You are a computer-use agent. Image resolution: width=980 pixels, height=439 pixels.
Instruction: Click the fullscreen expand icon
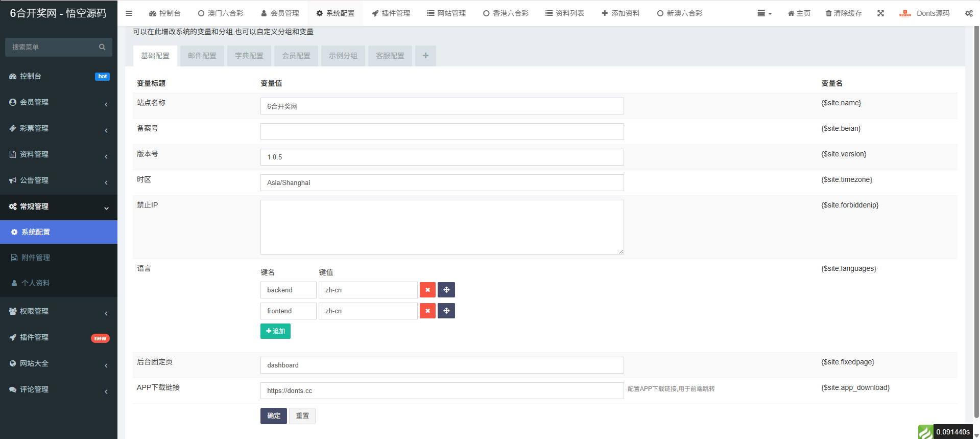pyautogui.click(x=880, y=13)
